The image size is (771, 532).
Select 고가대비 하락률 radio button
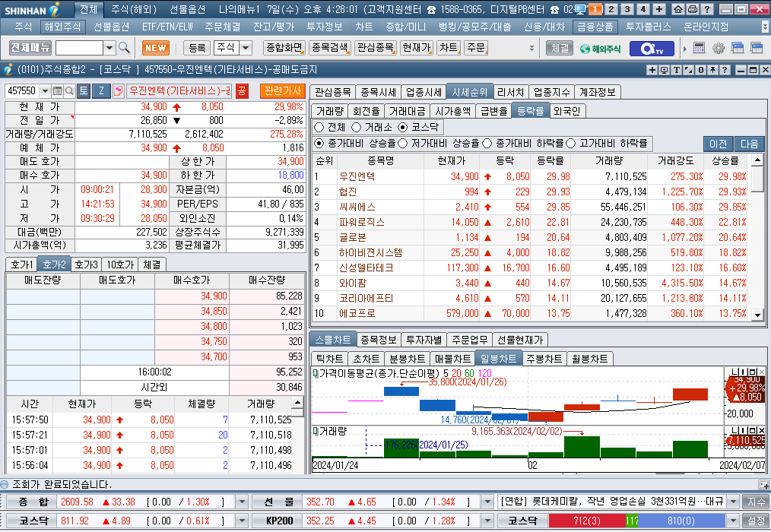point(570,143)
